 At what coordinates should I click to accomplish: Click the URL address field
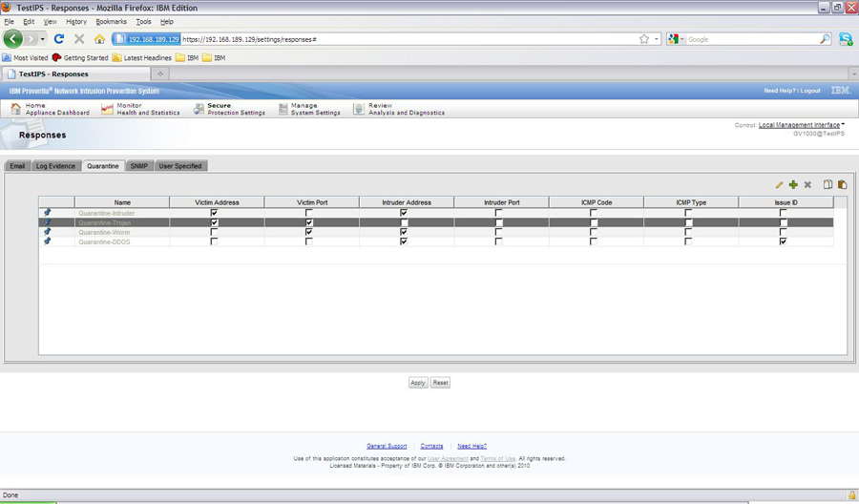409,39
